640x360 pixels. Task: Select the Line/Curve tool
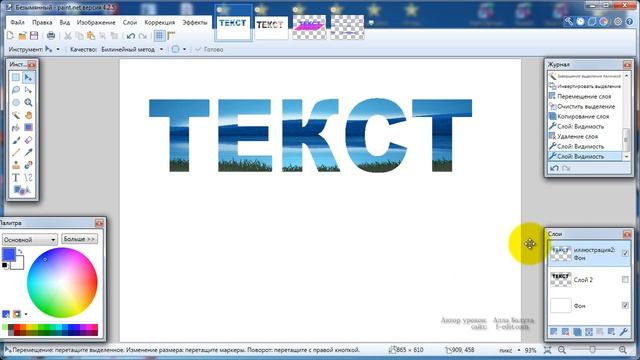point(28,178)
